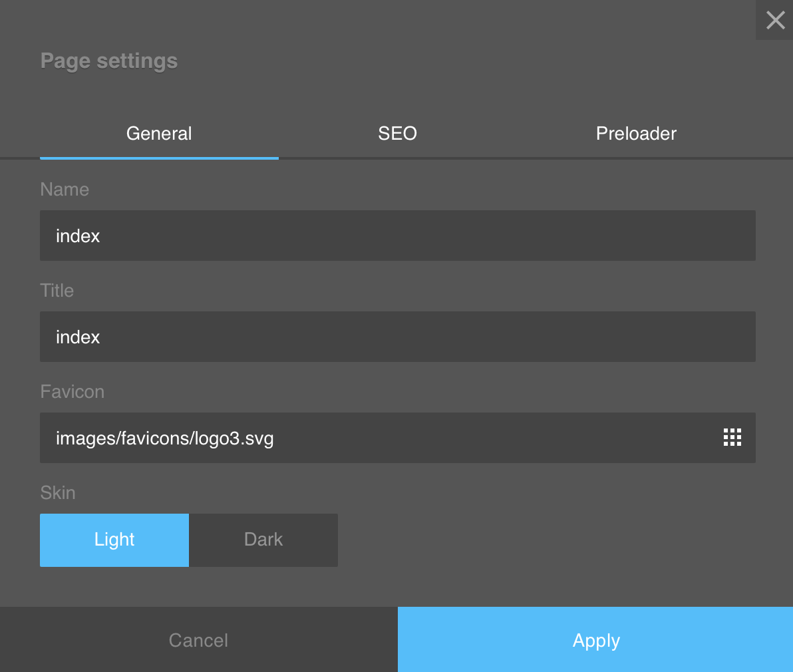Choose the Light skin option
793x672 pixels.
[114, 540]
